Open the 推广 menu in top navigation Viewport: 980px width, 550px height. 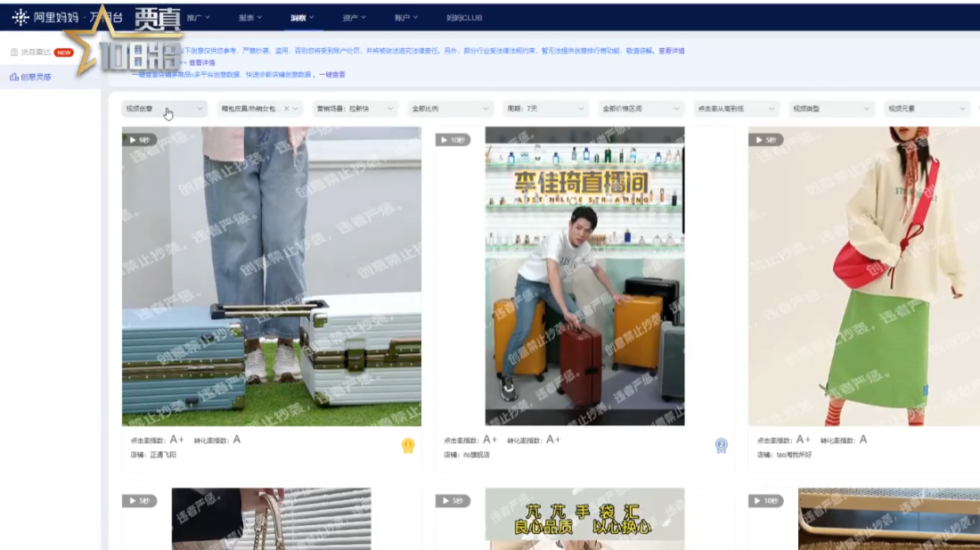tap(199, 17)
